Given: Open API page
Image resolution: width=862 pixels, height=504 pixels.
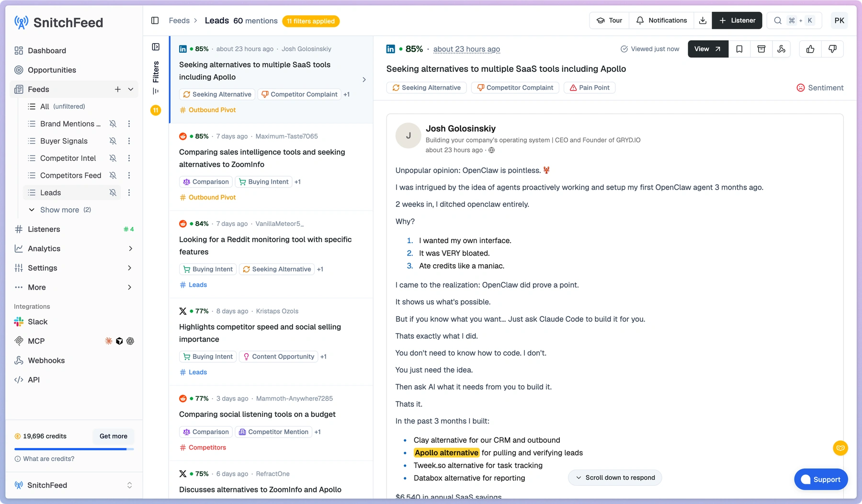Looking at the screenshot, I should click(x=74, y=380).
